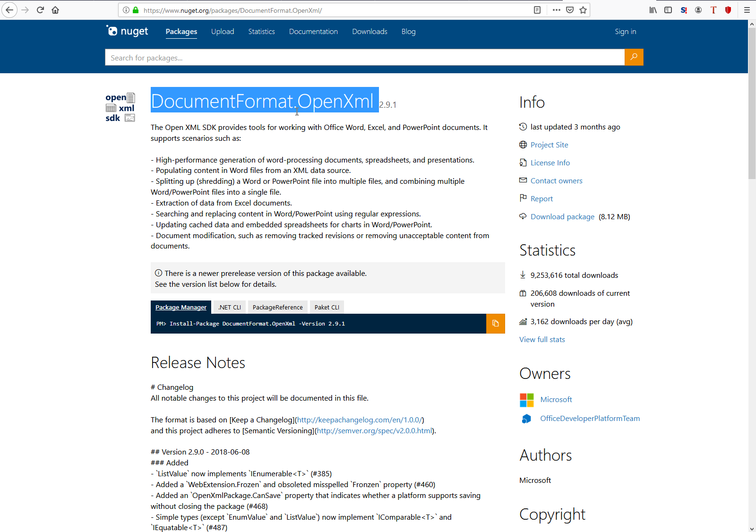Image resolution: width=756 pixels, height=532 pixels.
Task: Open View full stats
Action: [542, 340]
